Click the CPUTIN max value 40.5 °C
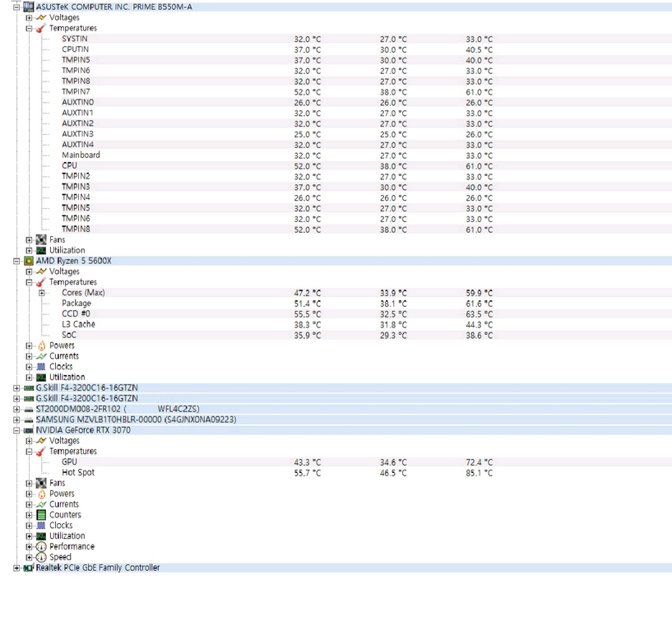Screen dimensions: 672x617 pyautogui.click(x=480, y=50)
